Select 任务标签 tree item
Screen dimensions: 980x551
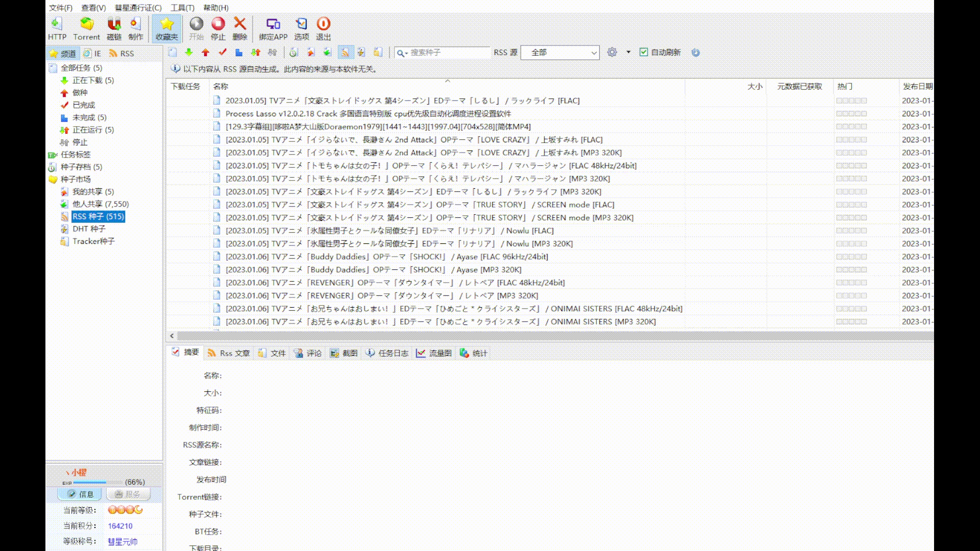pos(76,155)
